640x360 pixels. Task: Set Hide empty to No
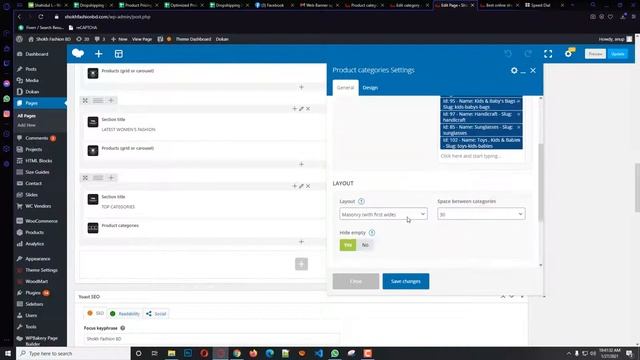pos(365,245)
